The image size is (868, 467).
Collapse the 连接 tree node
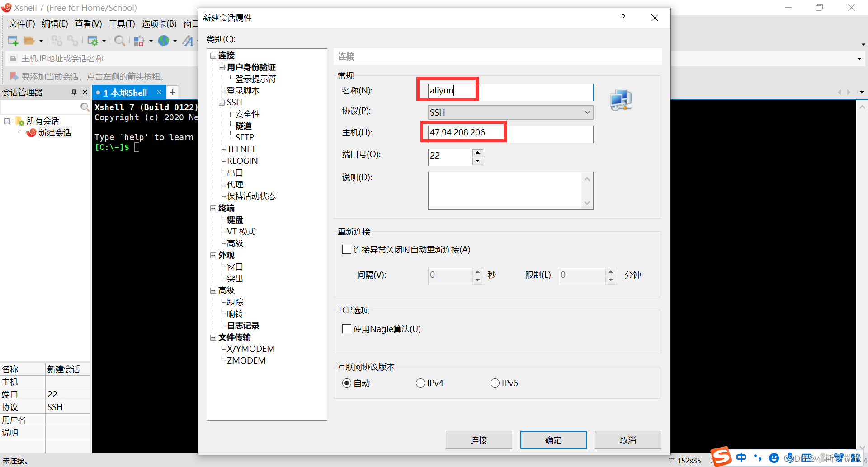click(x=213, y=56)
